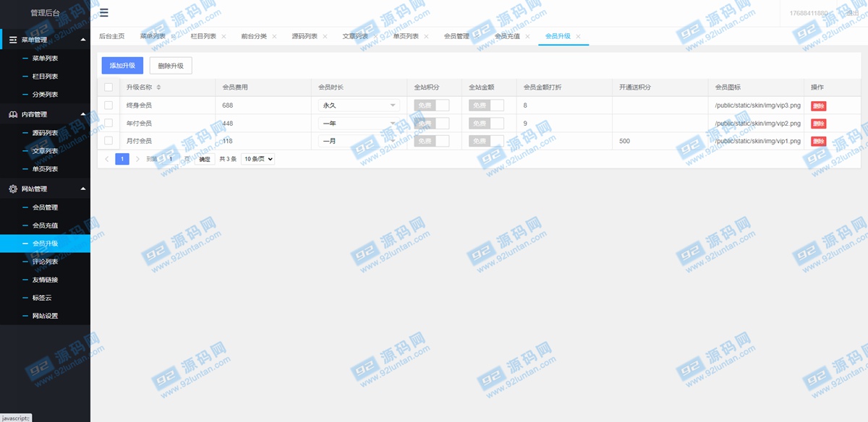Click the 500 开通送积分 cell
868x422 pixels.
click(660, 141)
